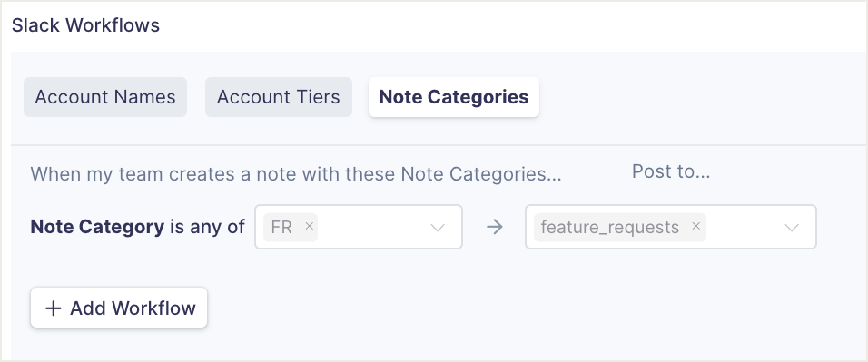Screen dimensions: 868x362
Task: Click the Add Workflow button
Action: (119, 308)
